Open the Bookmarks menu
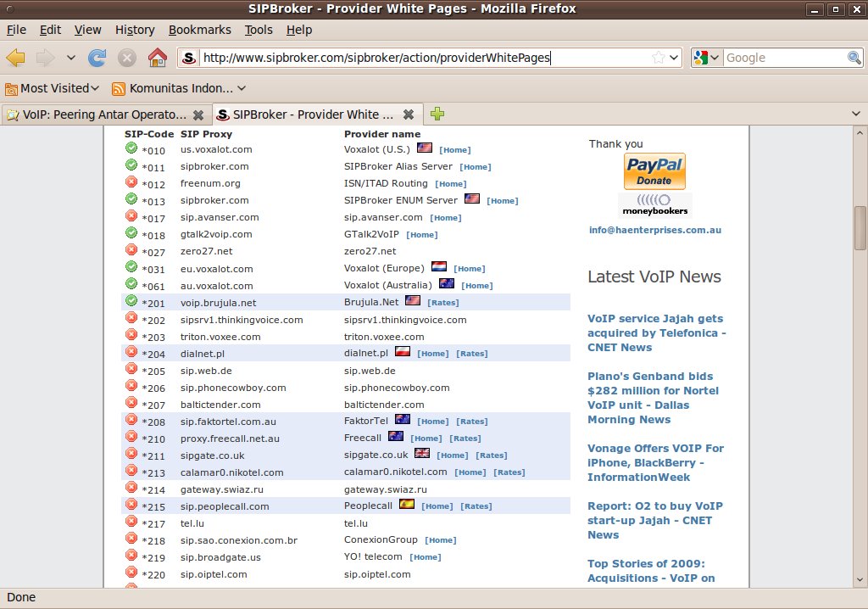Screen dimensions: 868x609 click(x=199, y=30)
